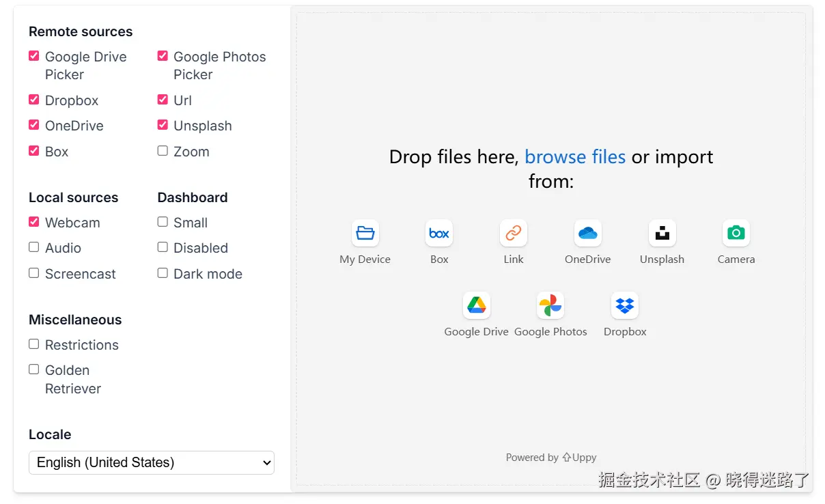Enable the Restrictions checkbox
The width and height of the screenshot is (825, 504).
pos(33,344)
